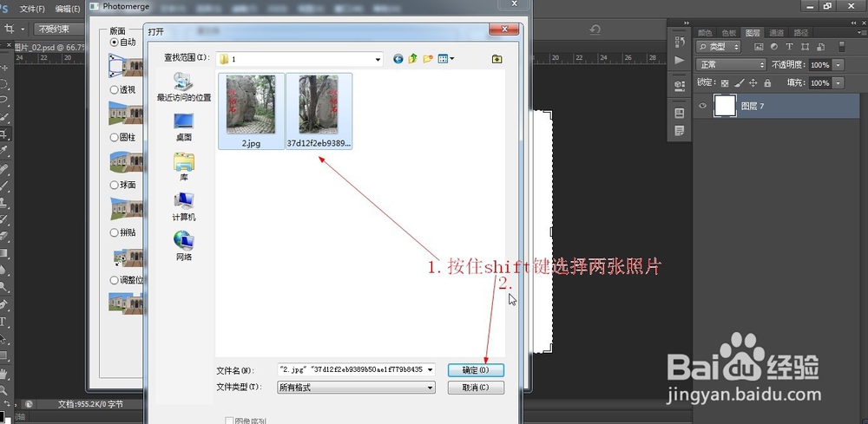Select the Lasso tool
The image size is (868, 424).
click(4, 100)
